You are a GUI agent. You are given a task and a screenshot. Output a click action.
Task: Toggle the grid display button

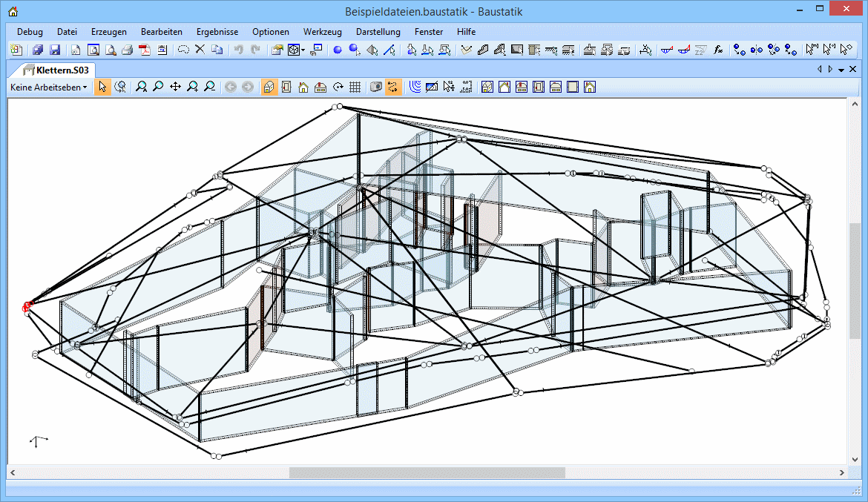(355, 87)
